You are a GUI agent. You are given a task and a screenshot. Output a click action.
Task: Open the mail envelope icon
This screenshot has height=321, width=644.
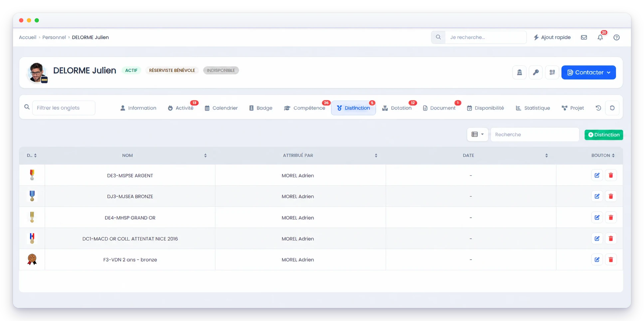tap(584, 37)
